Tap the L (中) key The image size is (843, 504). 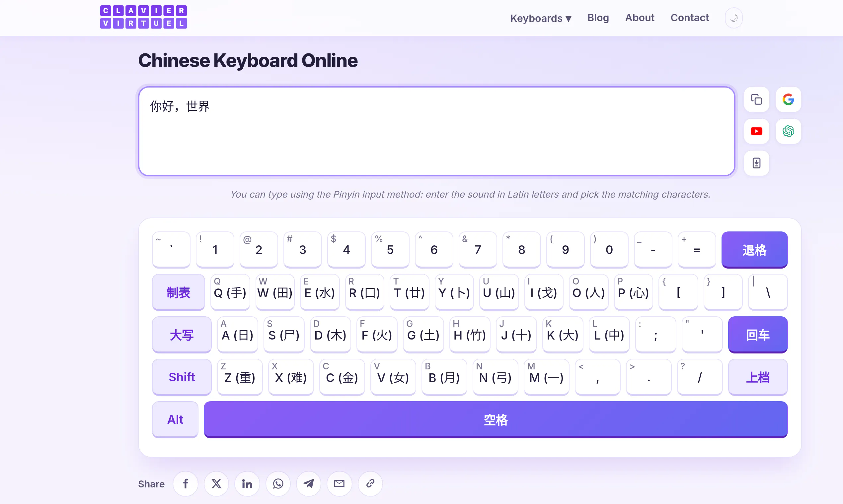coord(609,335)
